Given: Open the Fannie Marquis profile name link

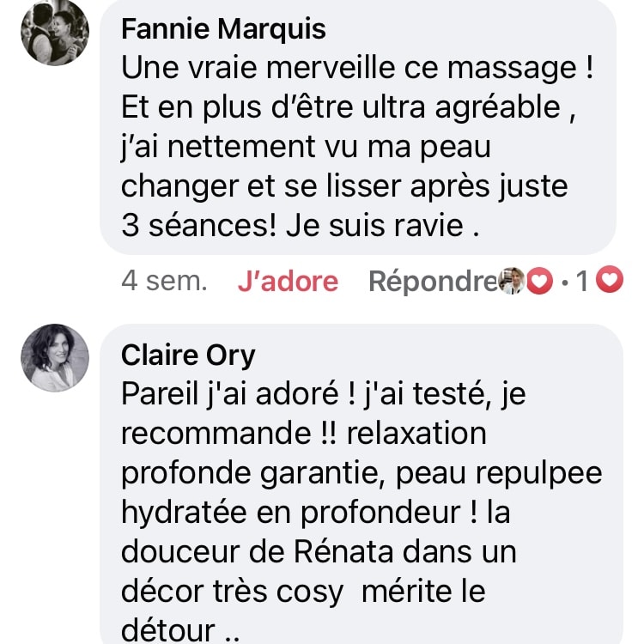Looking at the screenshot, I should (x=223, y=29).
